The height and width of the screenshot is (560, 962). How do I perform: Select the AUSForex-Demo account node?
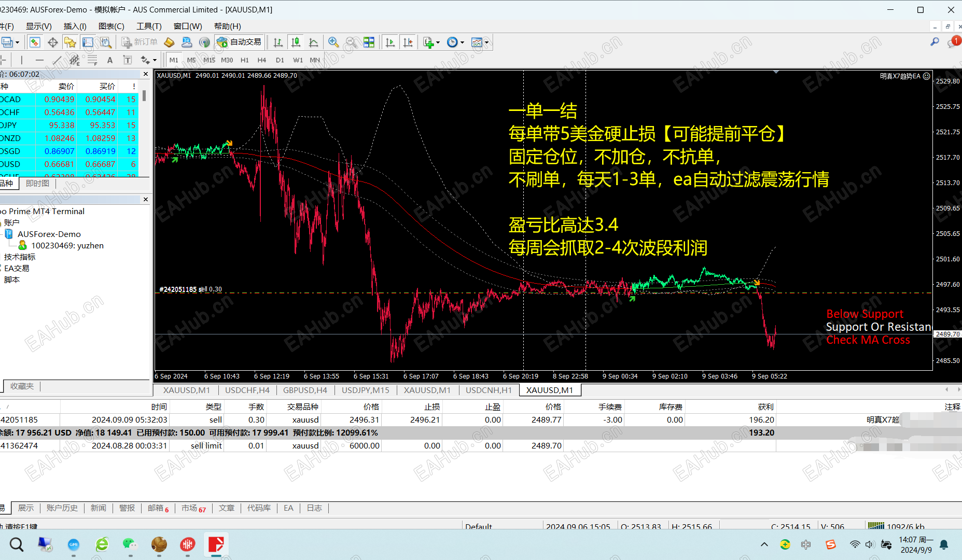pyautogui.click(x=49, y=234)
